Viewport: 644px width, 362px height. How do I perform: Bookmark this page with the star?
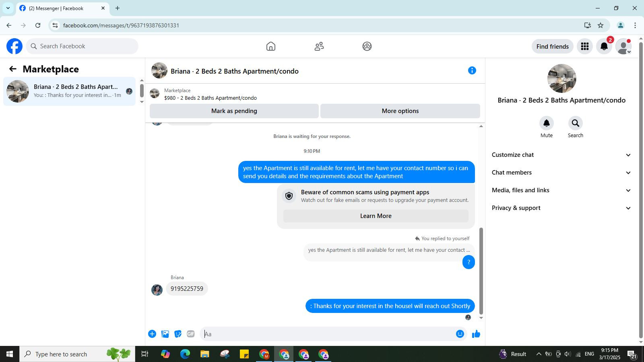tap(601, 25)
